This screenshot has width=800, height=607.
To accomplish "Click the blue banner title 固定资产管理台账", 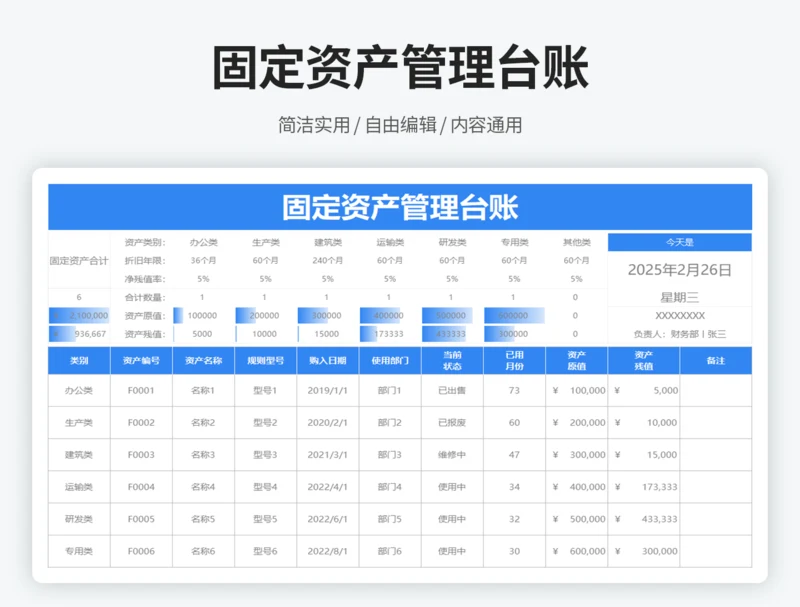I will (x=400, y=207).
